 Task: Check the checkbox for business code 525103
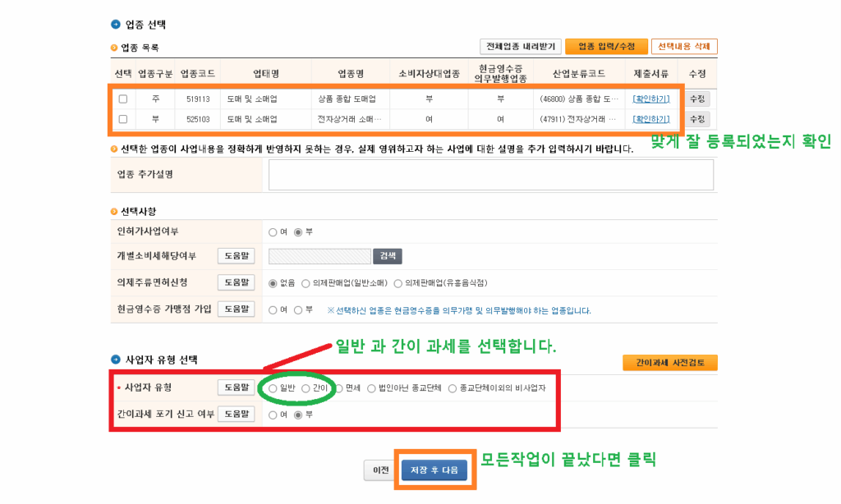tap(122, 119)
